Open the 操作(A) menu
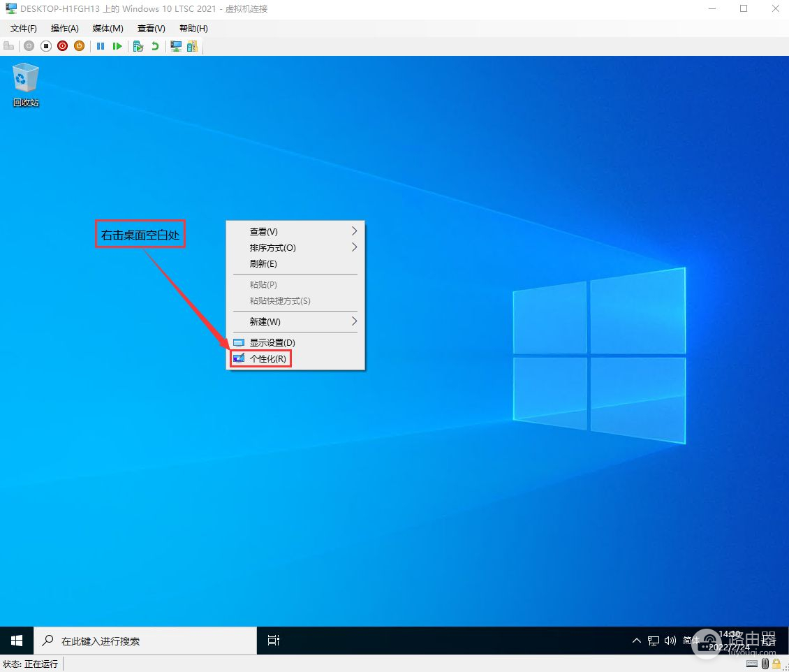789x672 pixels. [64, 29]
